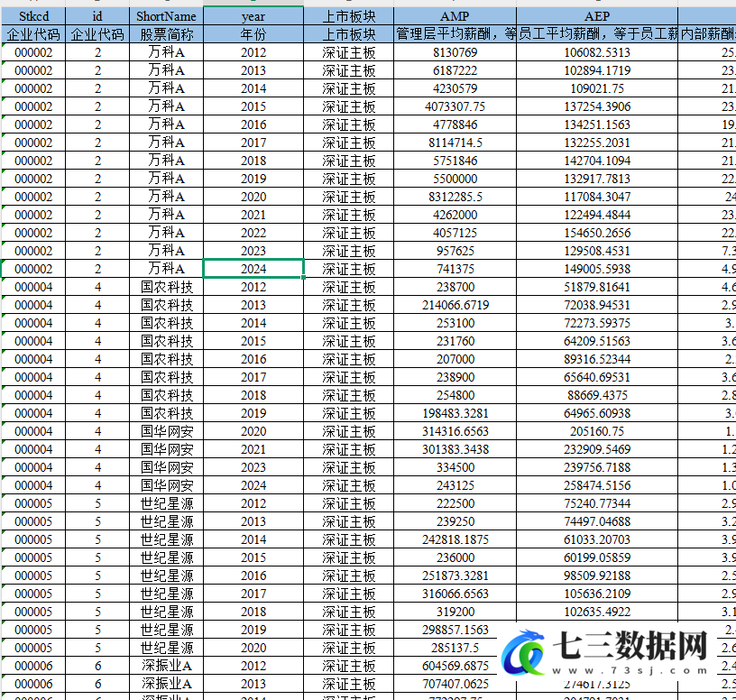736x700 pixels.
Task: Click AMP value 198483.3281
Action: [x=455, y=413]
